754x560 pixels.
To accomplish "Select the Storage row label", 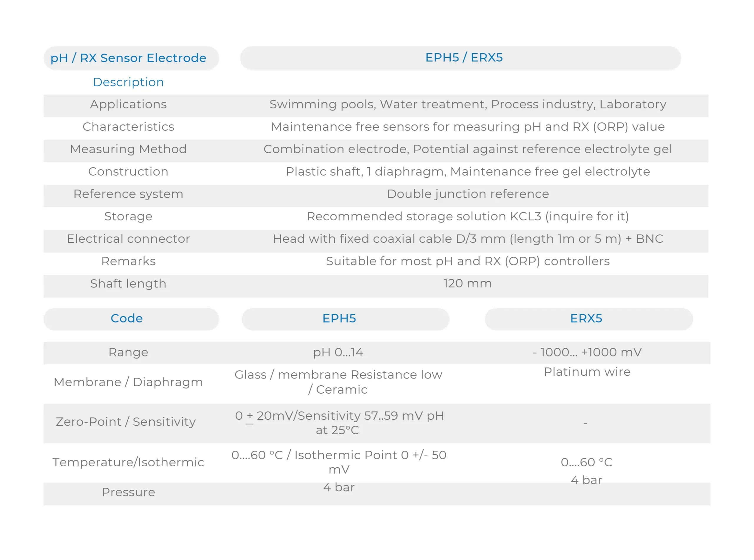I will click(128, 216).
